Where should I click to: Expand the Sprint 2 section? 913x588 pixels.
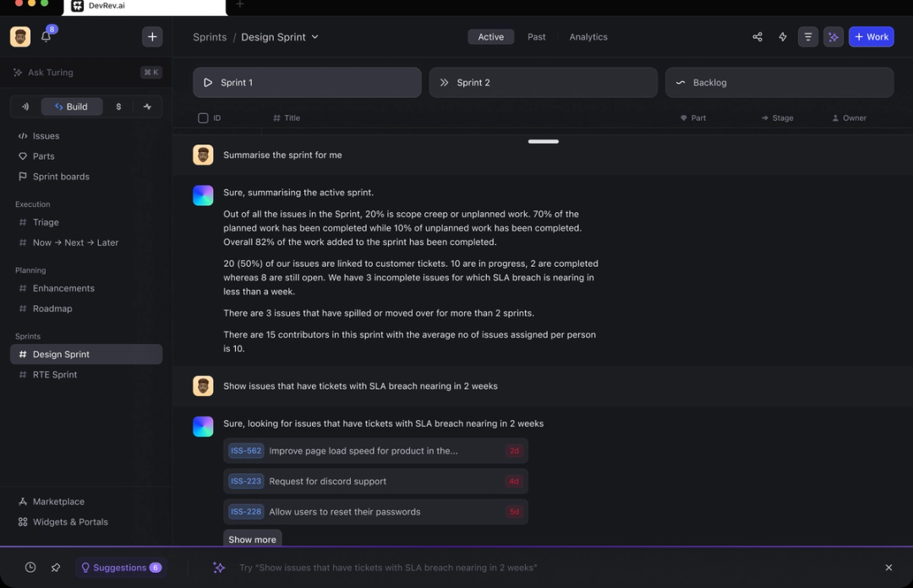click(544, 83)
